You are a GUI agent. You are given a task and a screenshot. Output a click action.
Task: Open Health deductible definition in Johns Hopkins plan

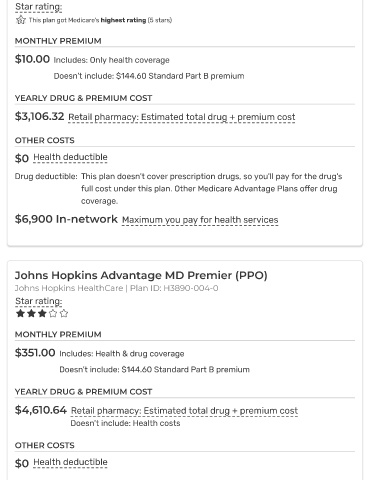click(x=70, y=462)
